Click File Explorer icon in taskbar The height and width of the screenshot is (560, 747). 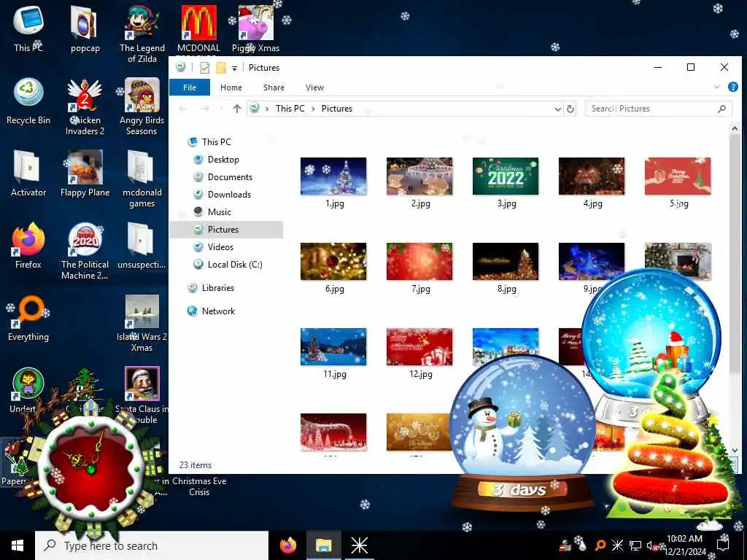point(323,545)
